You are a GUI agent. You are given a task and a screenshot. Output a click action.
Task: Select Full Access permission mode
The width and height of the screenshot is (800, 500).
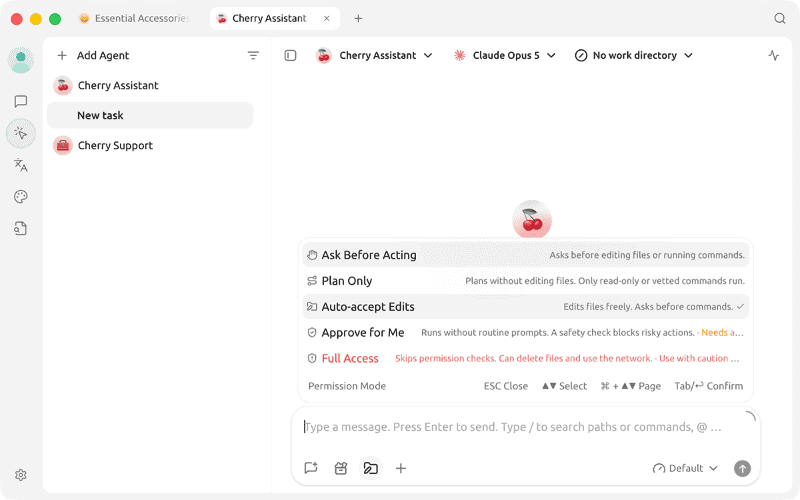tap(526, 358)
